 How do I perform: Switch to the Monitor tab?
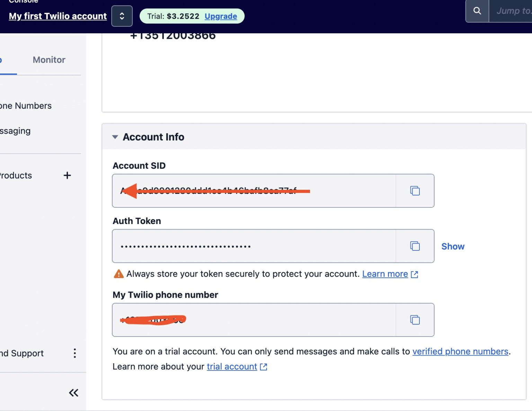[48, 60]
